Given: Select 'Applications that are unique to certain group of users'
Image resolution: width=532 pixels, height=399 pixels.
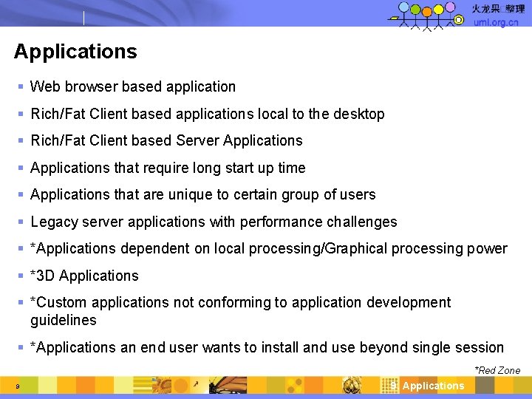Looking at the screenshot, I should point(203,194).
